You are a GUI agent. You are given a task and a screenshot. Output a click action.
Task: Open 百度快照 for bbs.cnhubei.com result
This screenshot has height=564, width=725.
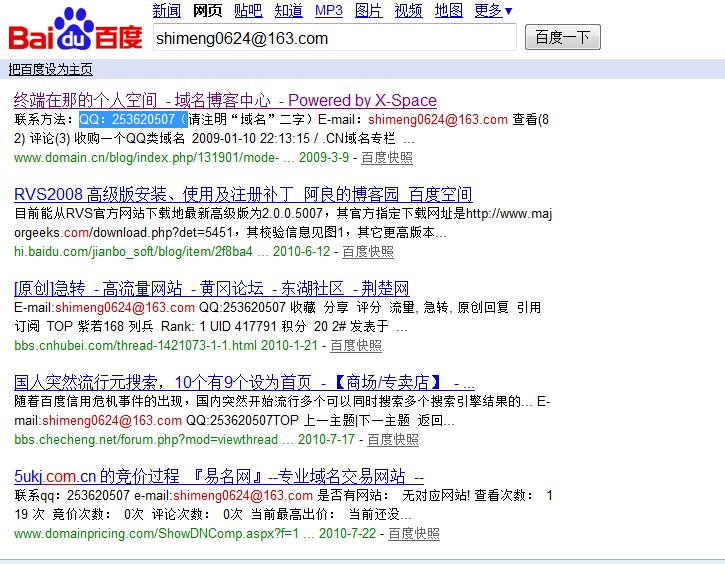(356, 345)
